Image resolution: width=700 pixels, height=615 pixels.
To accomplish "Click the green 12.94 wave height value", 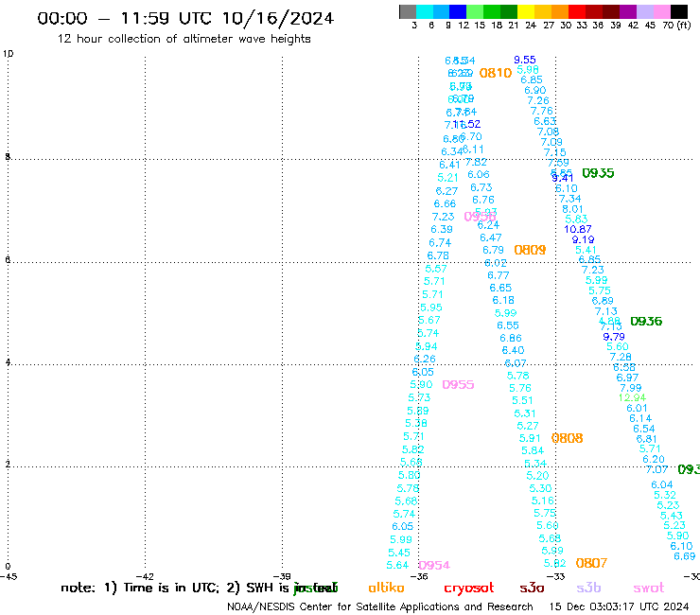I will pos(632,397).
